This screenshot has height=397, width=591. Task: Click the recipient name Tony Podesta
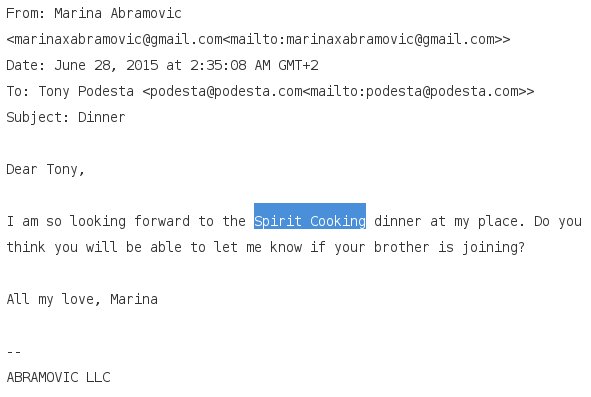86,91
